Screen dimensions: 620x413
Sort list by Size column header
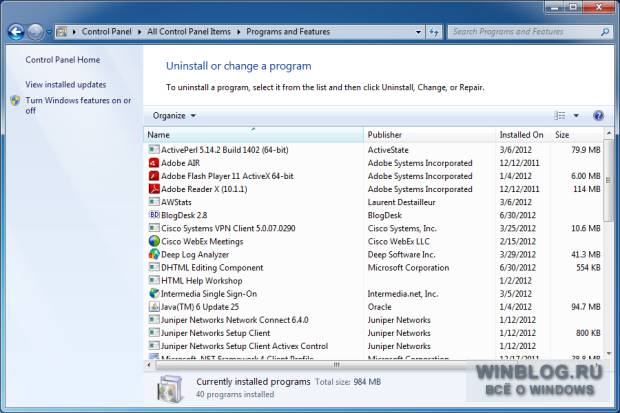click(576, 135)
